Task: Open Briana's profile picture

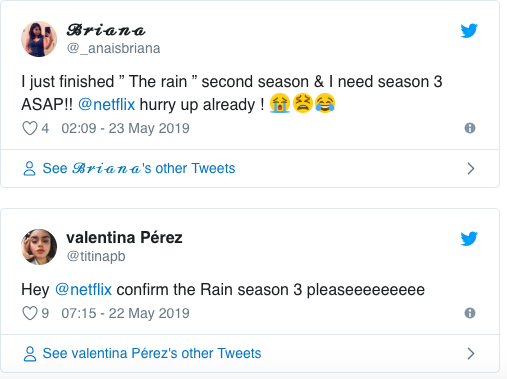Action: tap(39, 39)
